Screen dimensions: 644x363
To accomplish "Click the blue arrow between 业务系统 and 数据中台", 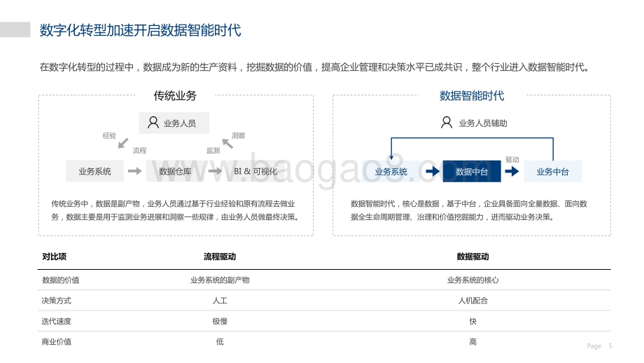I will (433, 171).
